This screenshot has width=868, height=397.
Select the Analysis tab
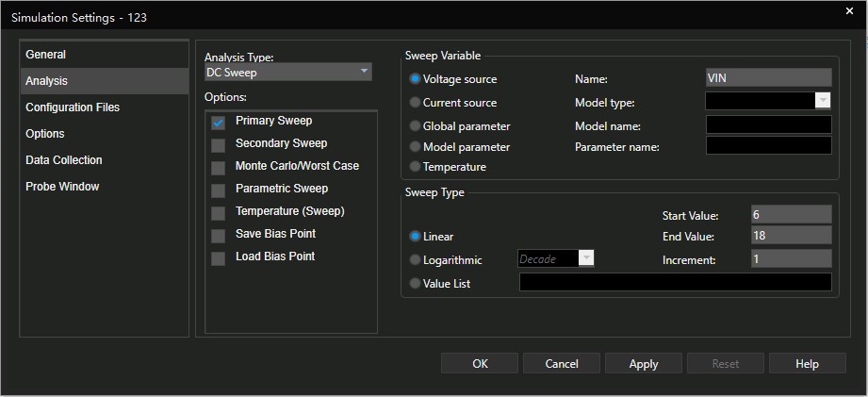[104, 81]
